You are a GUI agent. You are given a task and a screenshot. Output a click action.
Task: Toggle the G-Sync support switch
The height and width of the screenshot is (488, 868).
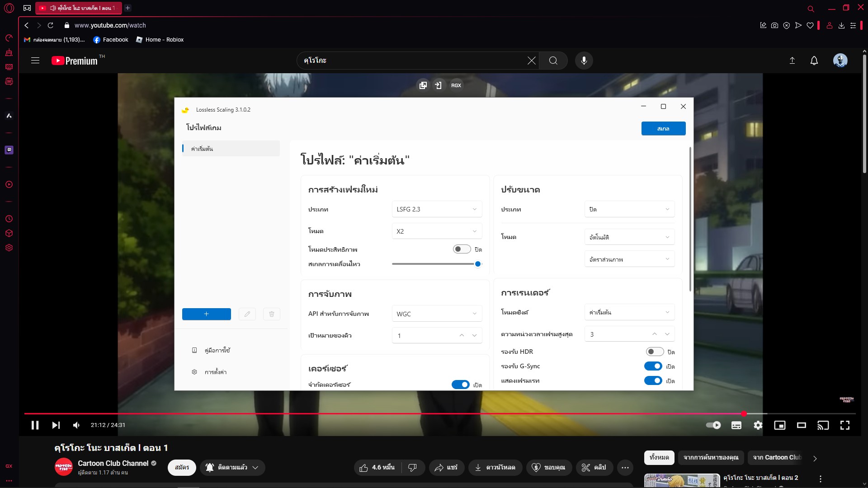(653, 366)
